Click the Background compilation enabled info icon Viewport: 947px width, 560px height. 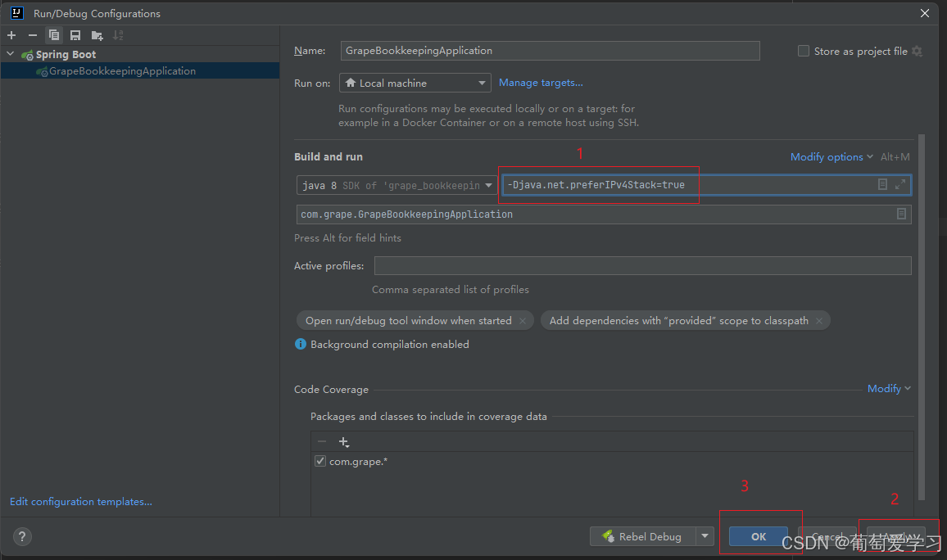pos(300,344)
